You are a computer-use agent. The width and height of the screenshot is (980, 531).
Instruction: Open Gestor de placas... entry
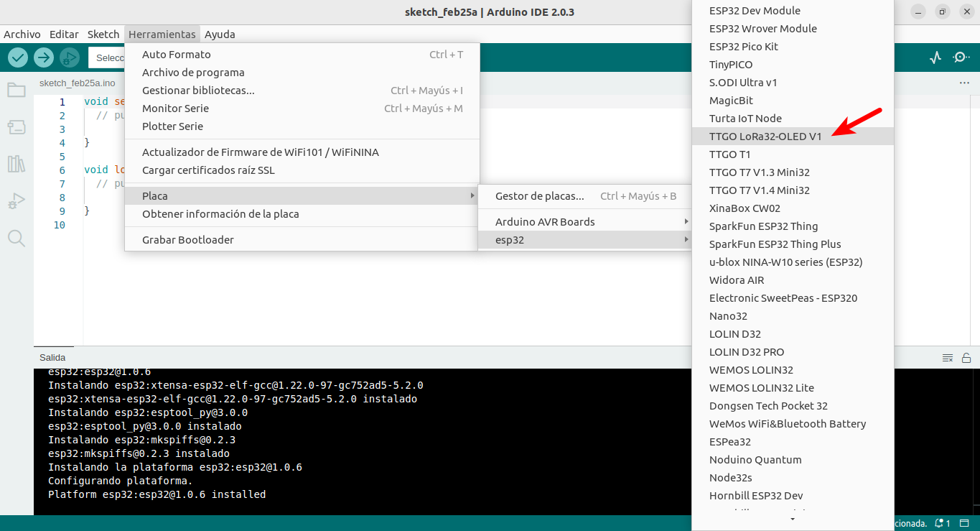(585, 196)
